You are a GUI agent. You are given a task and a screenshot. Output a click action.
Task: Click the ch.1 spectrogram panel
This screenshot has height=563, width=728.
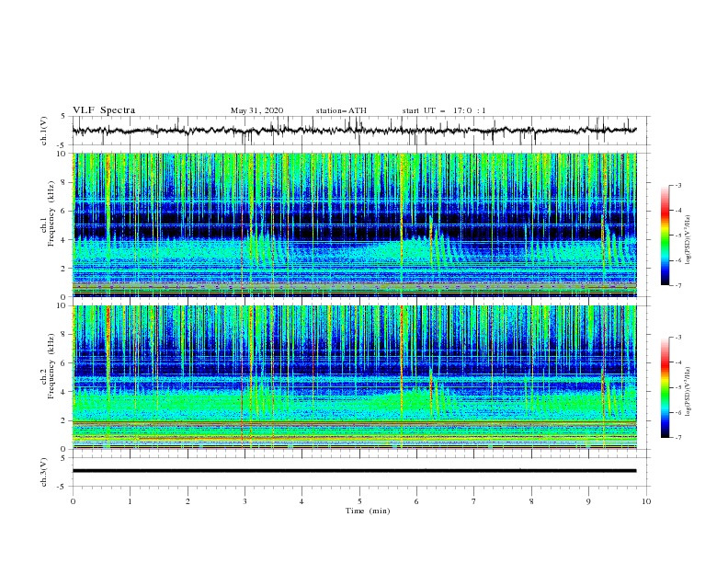[355, 224]
